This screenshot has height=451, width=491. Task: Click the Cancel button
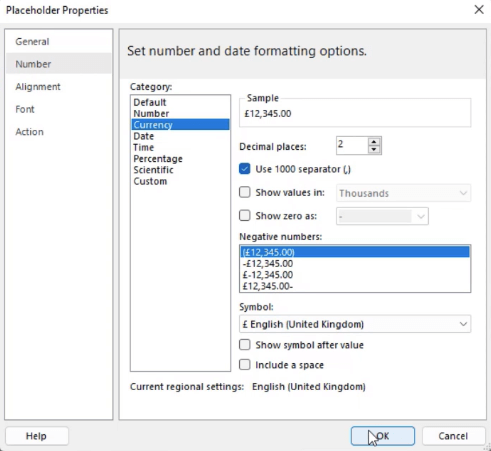[453, 436]
